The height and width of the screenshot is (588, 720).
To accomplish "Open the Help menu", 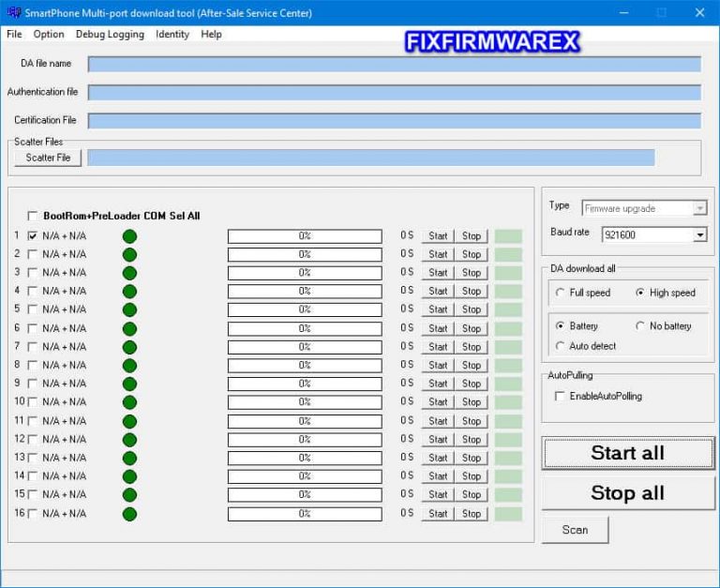I will pos(211,34).
